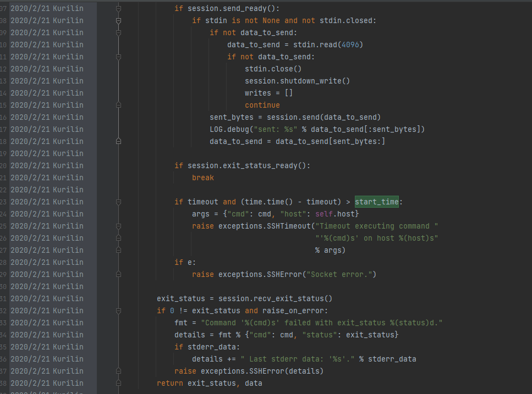Click 'if stderr_data:' condition
The height and width of the screenshot is (394, 532).
coord(207,347)
